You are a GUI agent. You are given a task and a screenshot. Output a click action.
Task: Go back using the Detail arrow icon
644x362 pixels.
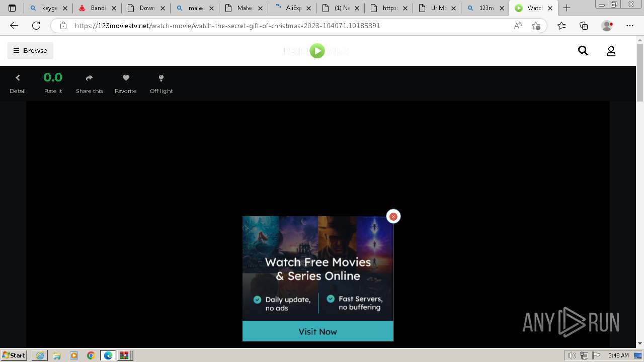18,78
